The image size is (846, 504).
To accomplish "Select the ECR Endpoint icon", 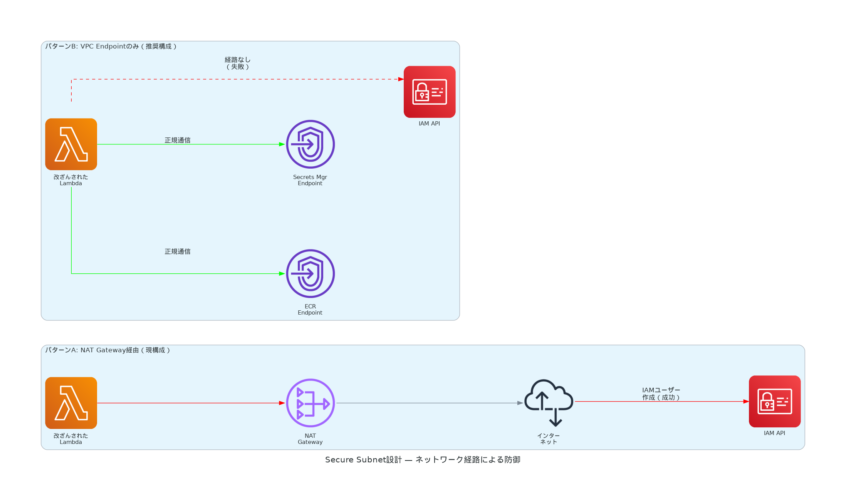I will (310, 273).
